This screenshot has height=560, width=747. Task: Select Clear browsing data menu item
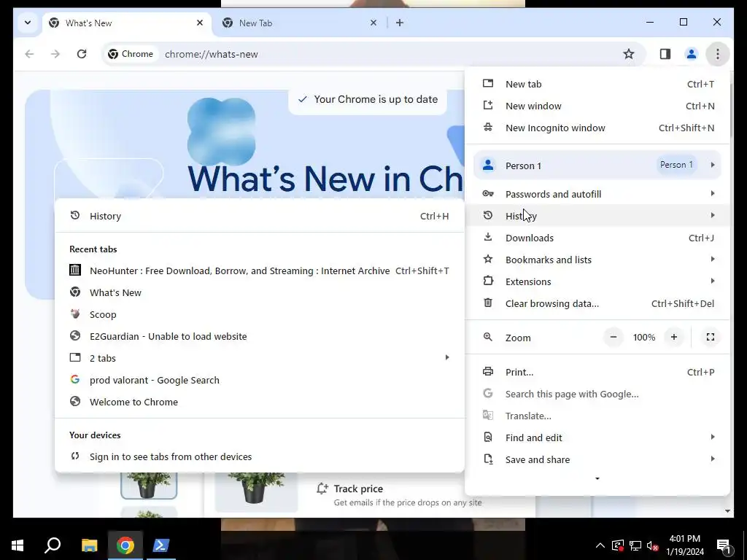pyautogui.click(x=597, y=303)
